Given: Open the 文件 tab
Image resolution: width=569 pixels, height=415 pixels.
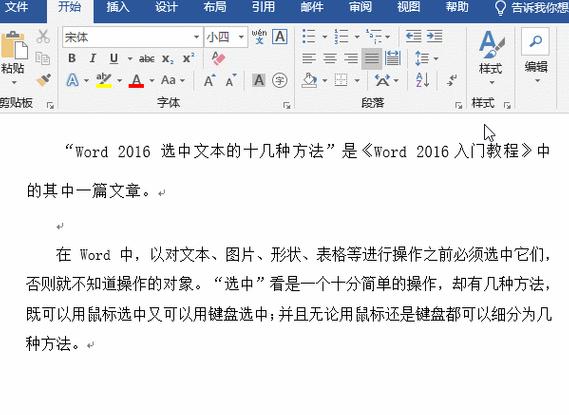Looking at the screenshot, I should click(17, 7).
